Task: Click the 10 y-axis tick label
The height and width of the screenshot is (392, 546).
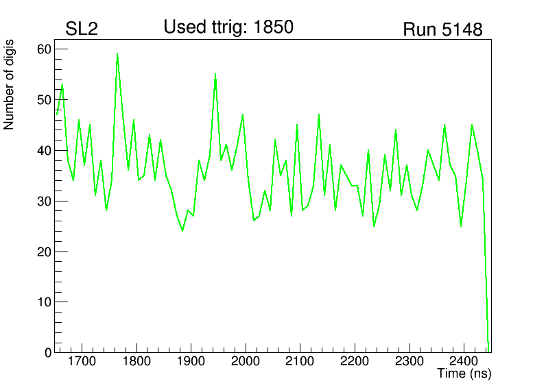Action: pyautogui.click(x=44, y=302)
